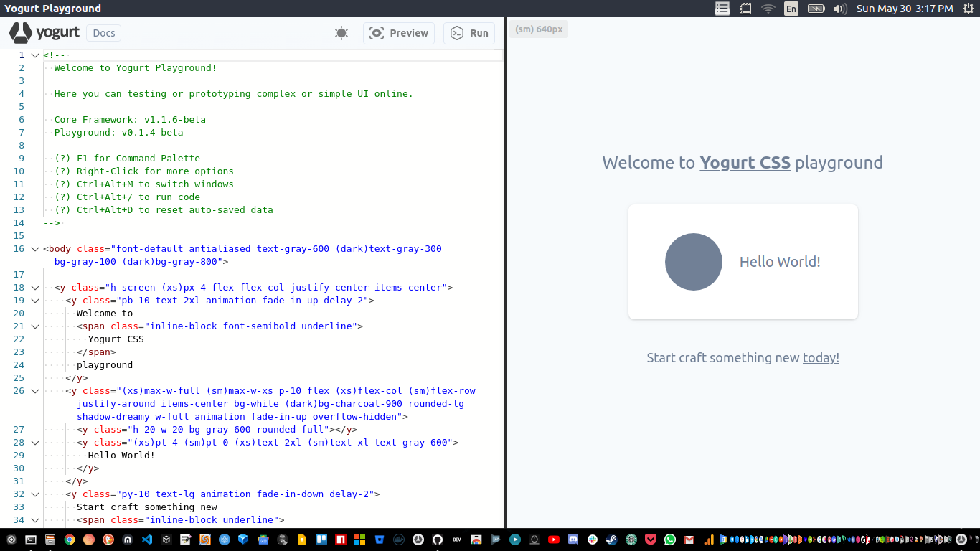980x551 pixels.
Task: Switch keyboard layout via the En indicator
Action: 791,9
